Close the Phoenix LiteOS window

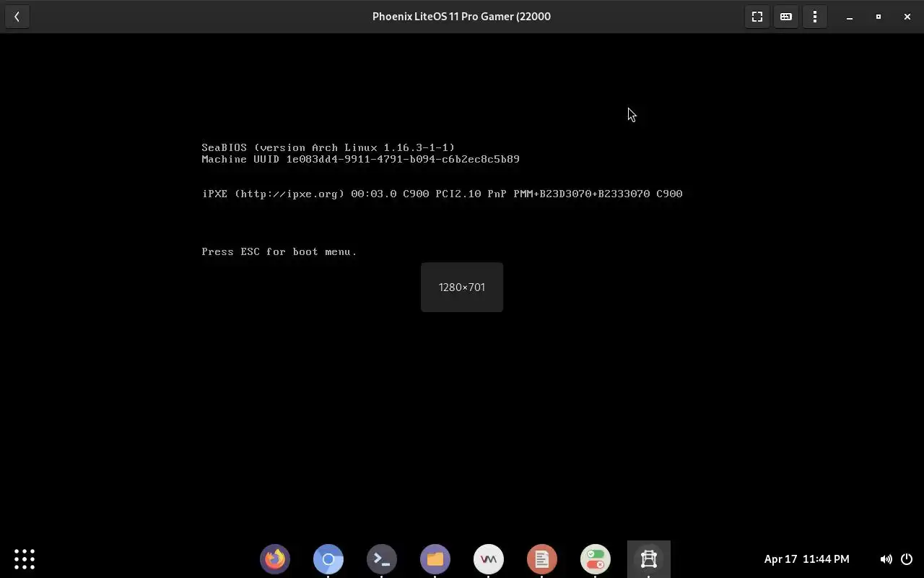(x=907, y=17)
